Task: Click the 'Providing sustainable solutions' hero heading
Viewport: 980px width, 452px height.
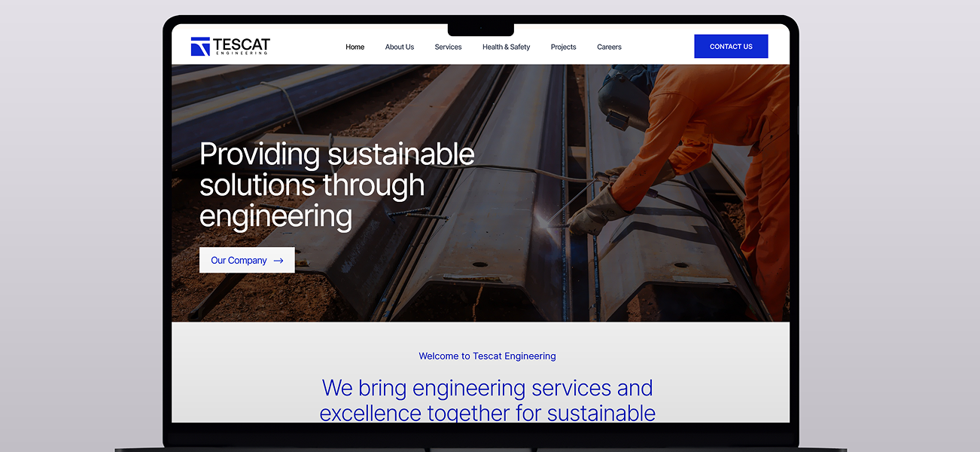Action: pyautogui.click(x=336, y=185)
